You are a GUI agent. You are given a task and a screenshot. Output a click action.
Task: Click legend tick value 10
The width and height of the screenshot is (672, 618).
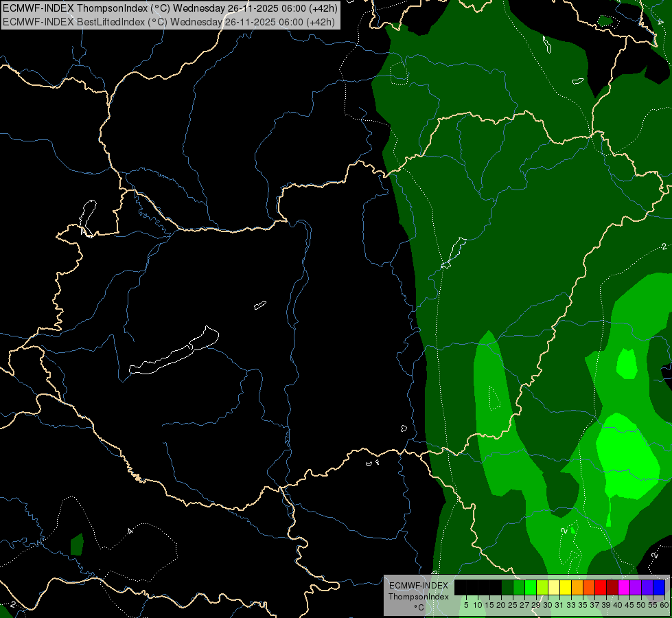point(478,605)
